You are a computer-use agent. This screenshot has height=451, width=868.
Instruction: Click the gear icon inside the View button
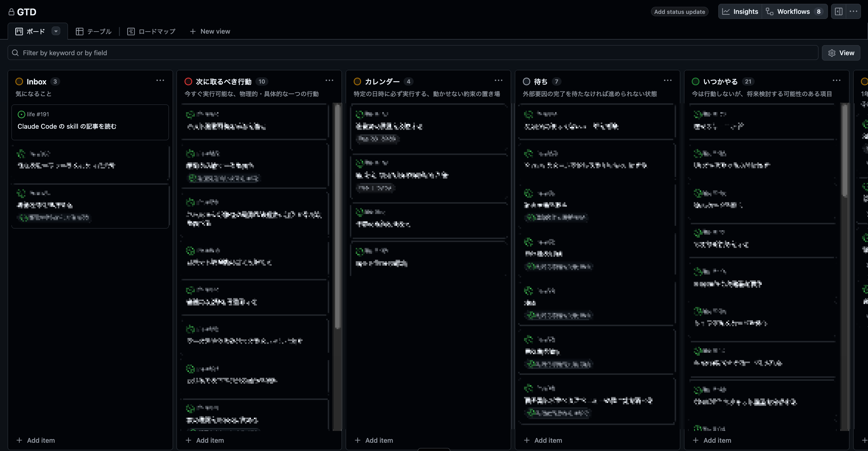[x=832, y=53]
